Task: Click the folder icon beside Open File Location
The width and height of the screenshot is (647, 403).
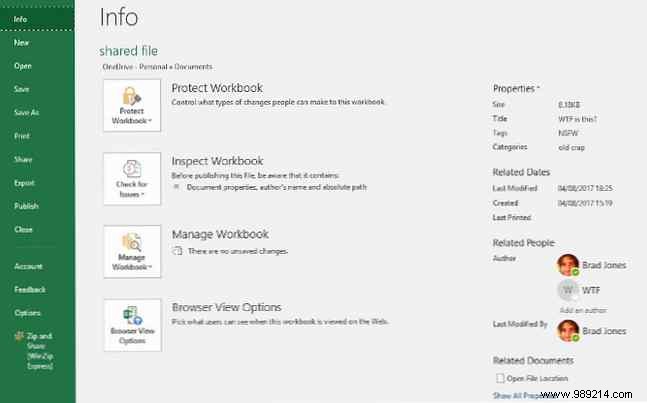Action: pyautogui.click(x=500, y=378)
